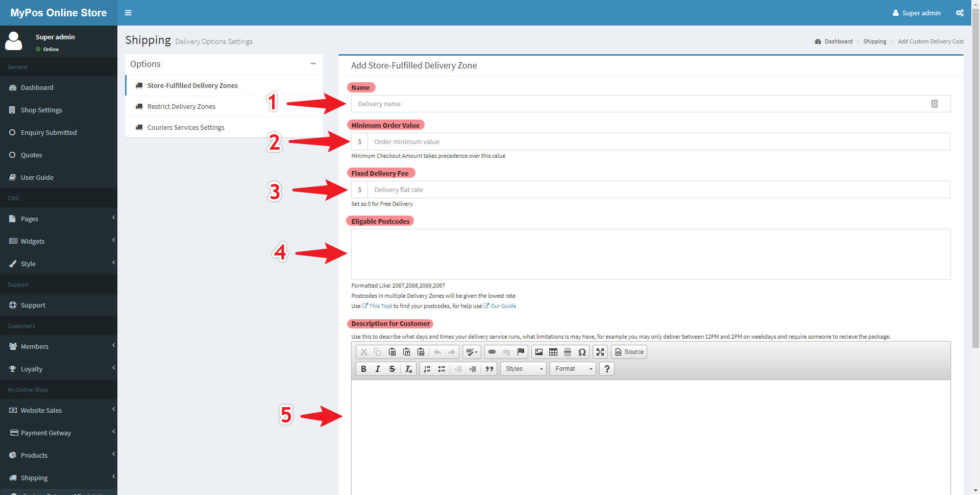
Task: Open the 'Our Guide' link
Action: [503, 306]
